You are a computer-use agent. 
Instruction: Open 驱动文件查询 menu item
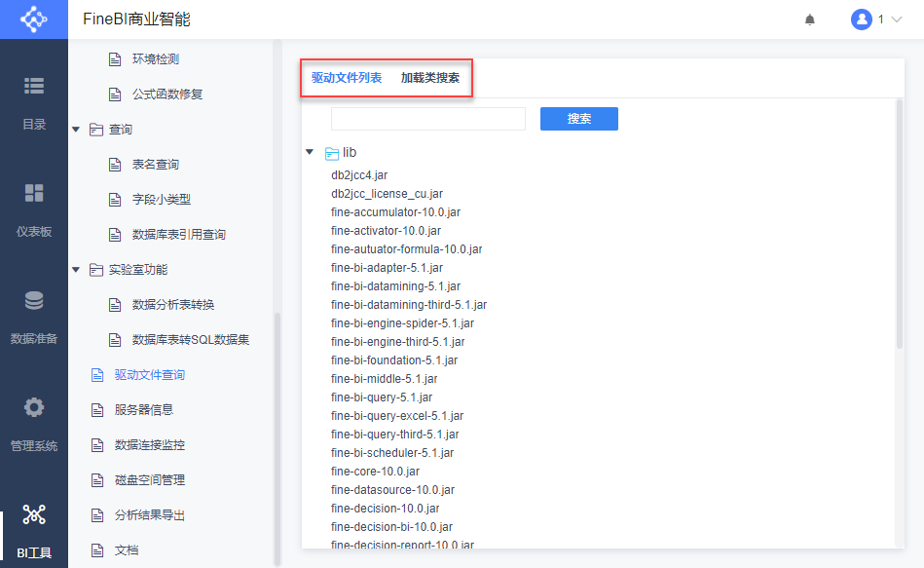tap(150, 375)
